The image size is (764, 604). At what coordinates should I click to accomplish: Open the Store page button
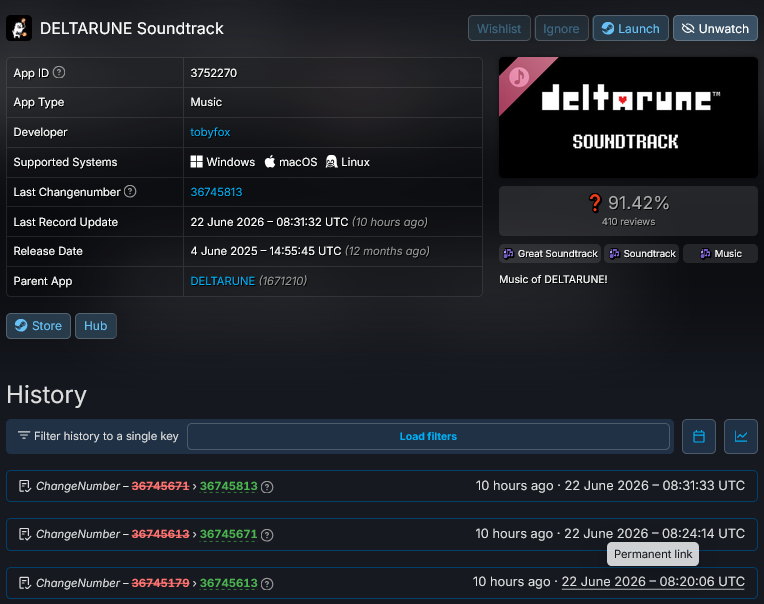pyautogui.click(x=38, y=326)
